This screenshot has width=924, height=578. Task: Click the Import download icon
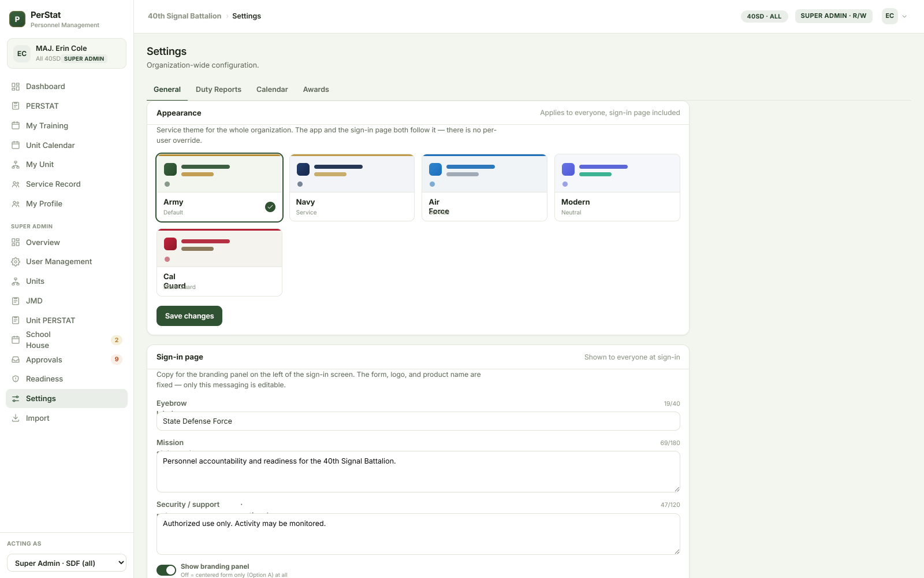(x=16, y=418)
